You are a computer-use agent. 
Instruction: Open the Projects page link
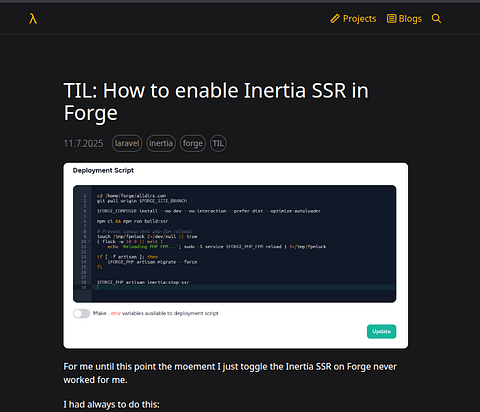359,19
